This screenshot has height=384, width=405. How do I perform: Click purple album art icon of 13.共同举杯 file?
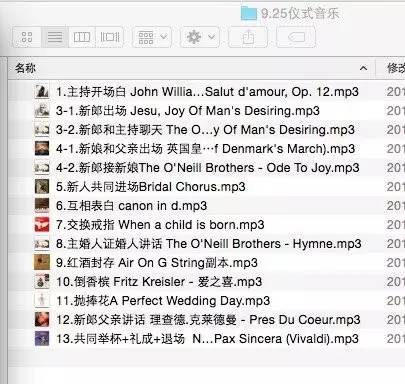click(42, 339)
